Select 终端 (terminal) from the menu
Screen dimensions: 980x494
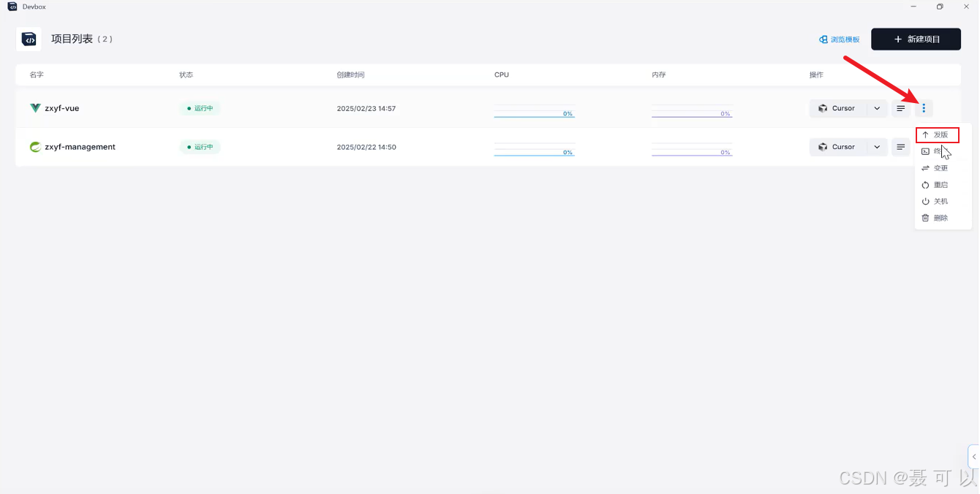(938, 151)
